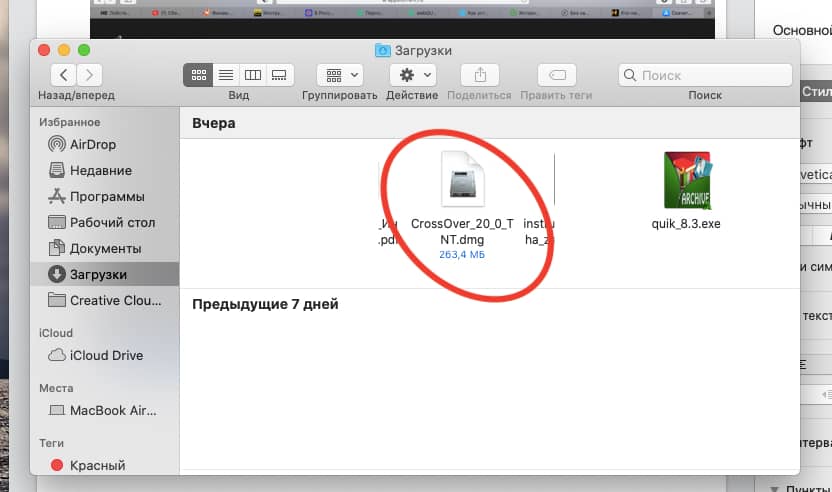Viewport: 832px width, 492px height.
Task: Click the Вчера group header
Action: [214, 123]
